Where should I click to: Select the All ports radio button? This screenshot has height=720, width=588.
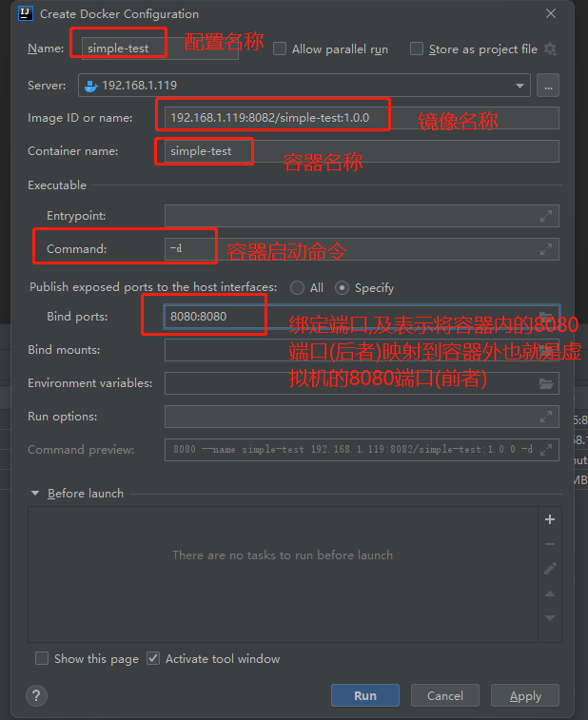(297, 288)
